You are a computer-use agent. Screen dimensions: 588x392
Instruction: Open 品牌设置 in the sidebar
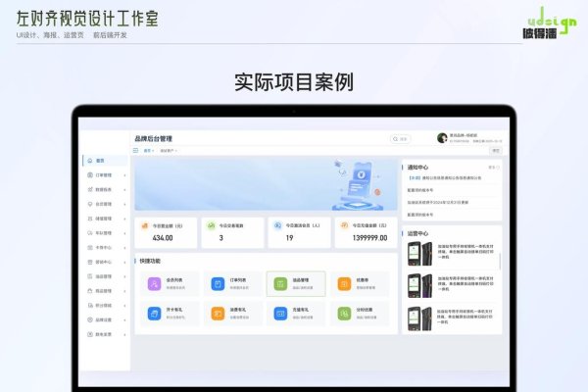coord(106,320)
